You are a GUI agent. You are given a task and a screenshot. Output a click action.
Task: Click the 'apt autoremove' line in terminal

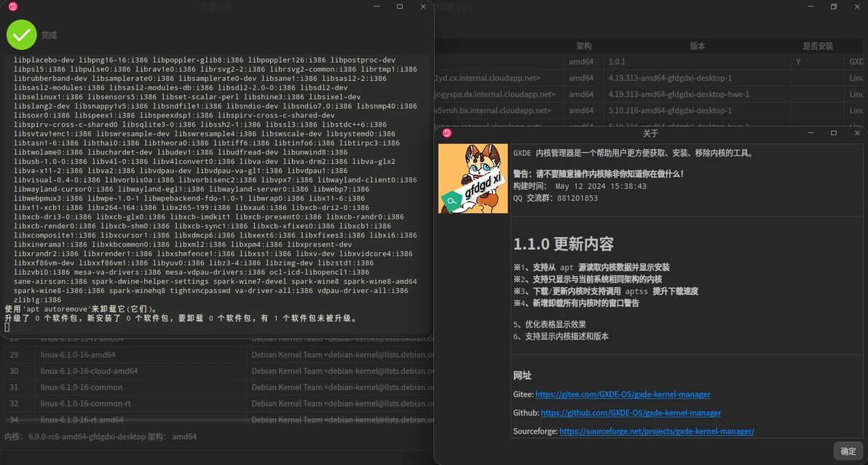click(x=82, y=309)
